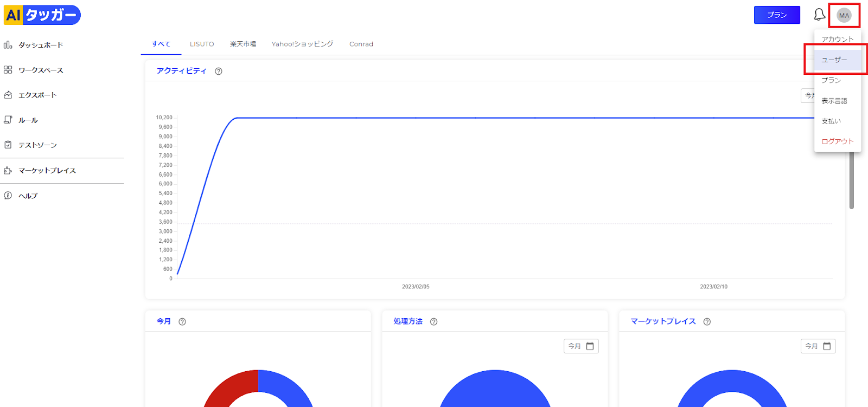This screenshot has width=868, height=407.
Task: Open マーケットプレイス from the sidebar
Action: tap(47, 170)
